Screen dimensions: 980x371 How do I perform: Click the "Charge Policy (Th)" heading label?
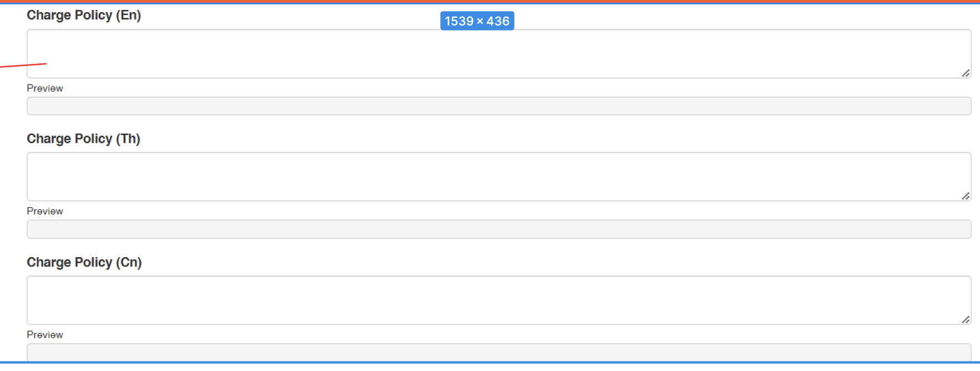tap(83, 138)
